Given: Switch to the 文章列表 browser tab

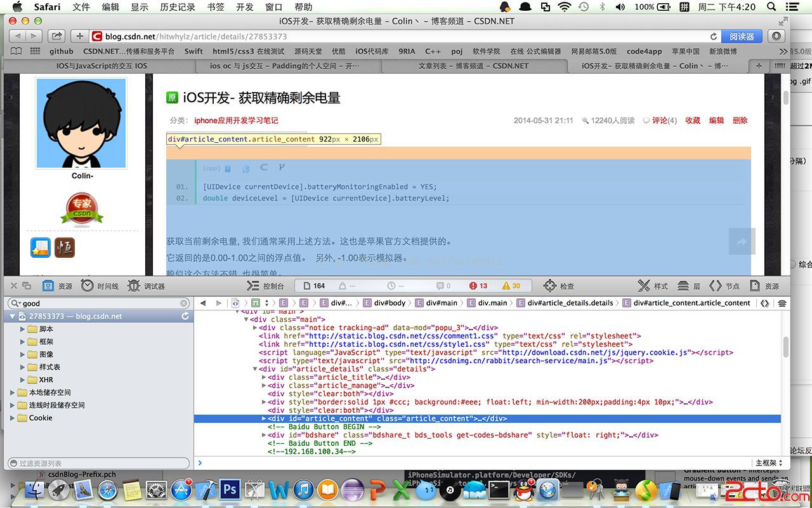Looking at the screenshot, I should pyautogui.click(x=473, y=65).
